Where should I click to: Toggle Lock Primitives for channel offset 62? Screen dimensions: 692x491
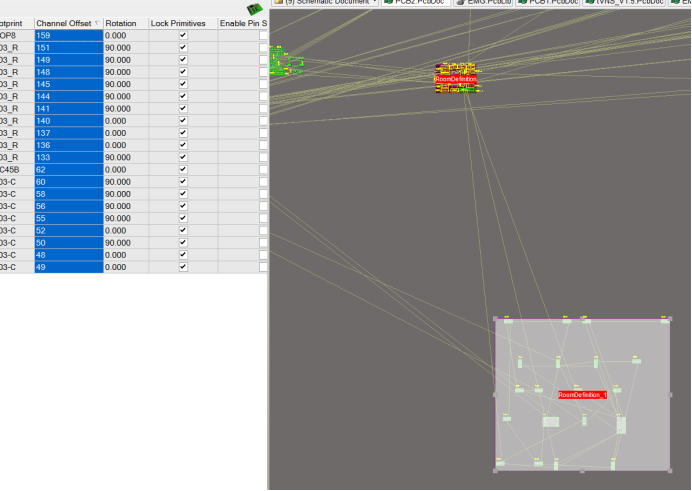183,169
